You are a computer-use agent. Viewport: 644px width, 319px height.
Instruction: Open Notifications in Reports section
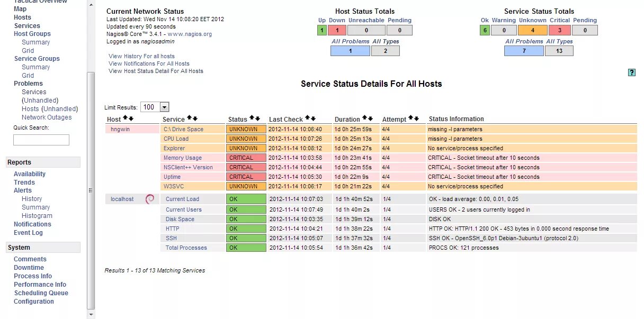32,224
